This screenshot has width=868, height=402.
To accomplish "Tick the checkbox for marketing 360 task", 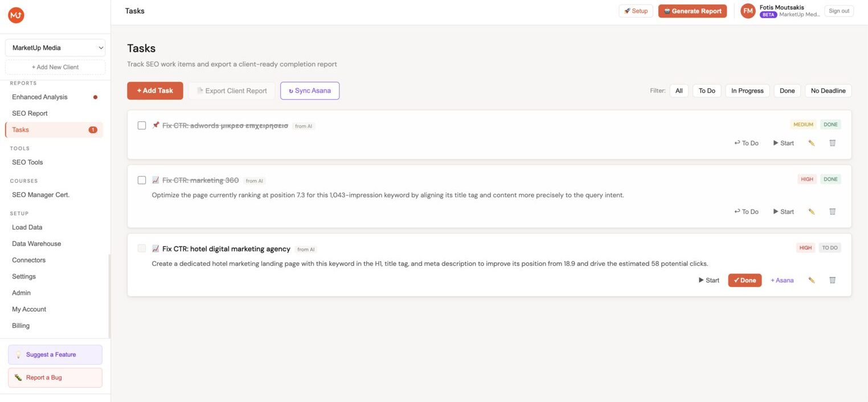I will click(x=142, y=180).
